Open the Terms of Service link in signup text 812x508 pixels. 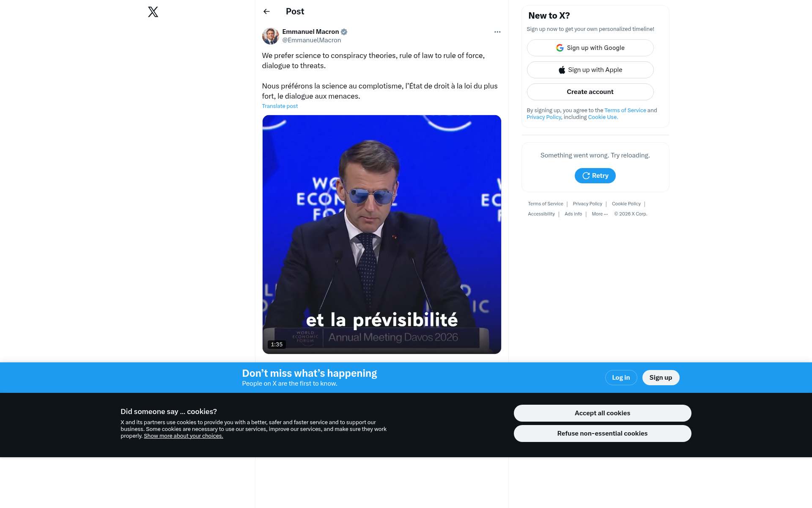[x=625, y=110]
